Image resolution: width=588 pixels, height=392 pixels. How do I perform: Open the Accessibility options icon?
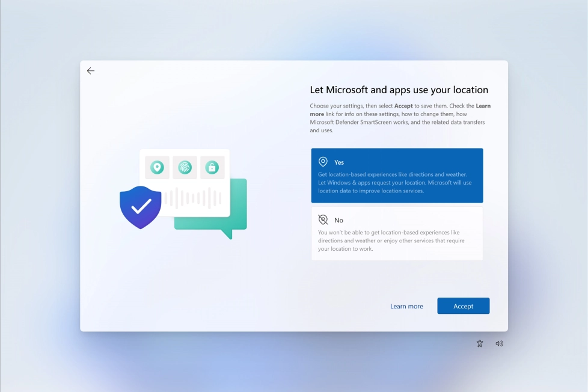click(x=480, y=343)
